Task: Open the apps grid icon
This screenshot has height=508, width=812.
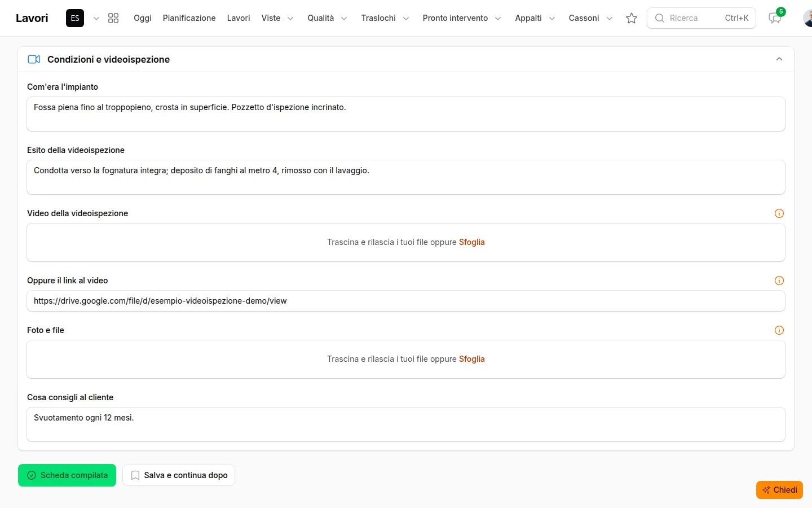Action: [113, 18]
